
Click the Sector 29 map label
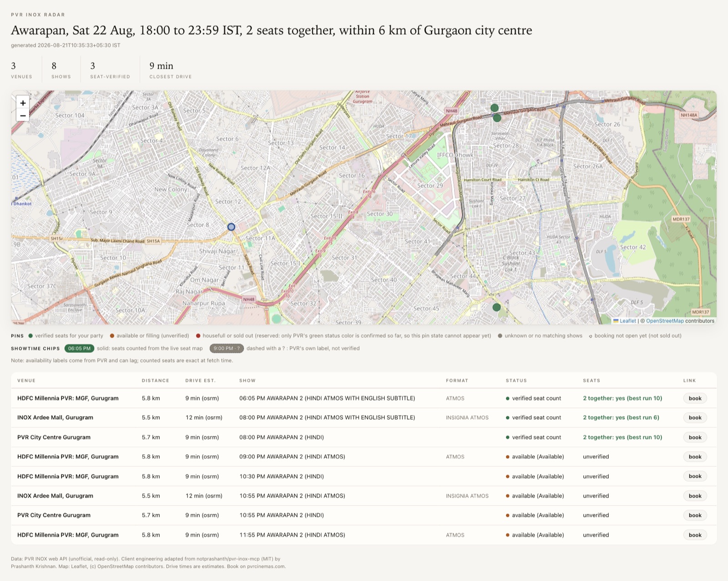[430, 185]
